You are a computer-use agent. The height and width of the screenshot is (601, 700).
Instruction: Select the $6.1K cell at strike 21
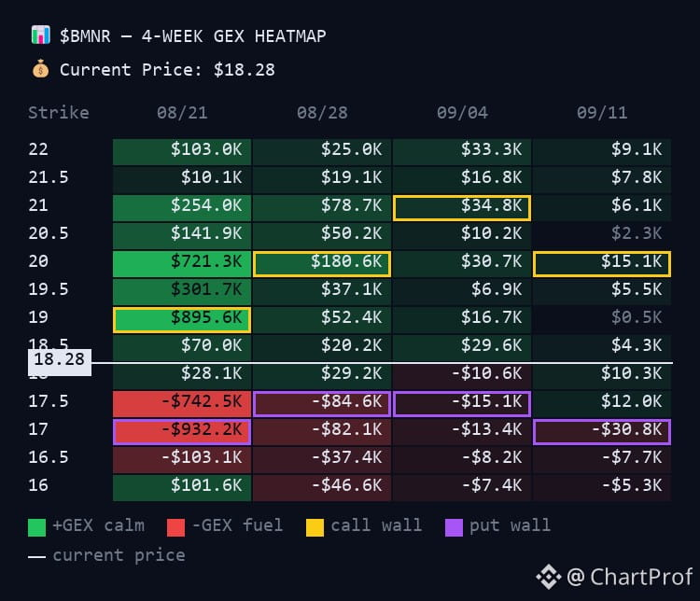click(602, 207)
